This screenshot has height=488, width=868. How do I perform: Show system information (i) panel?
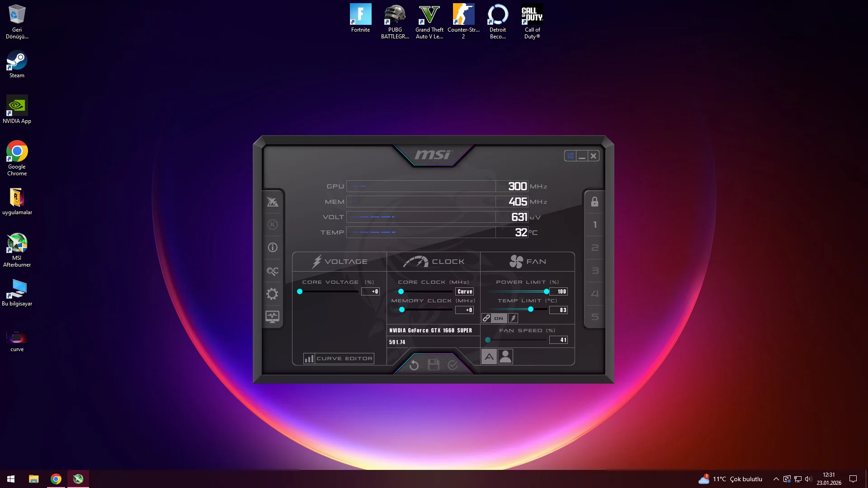pos(272,248)
